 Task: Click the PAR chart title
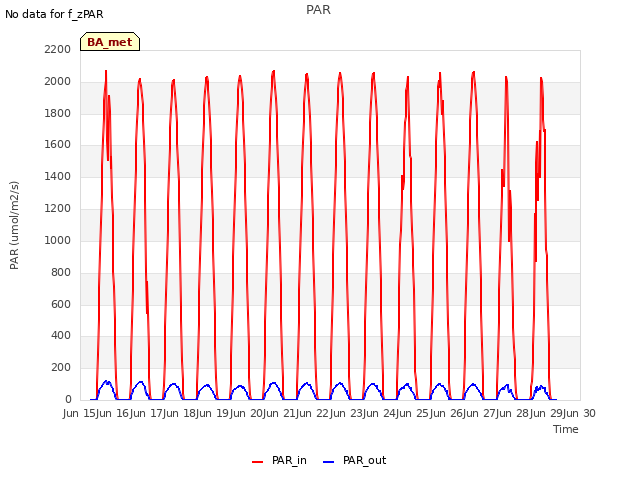coord(318,10)
